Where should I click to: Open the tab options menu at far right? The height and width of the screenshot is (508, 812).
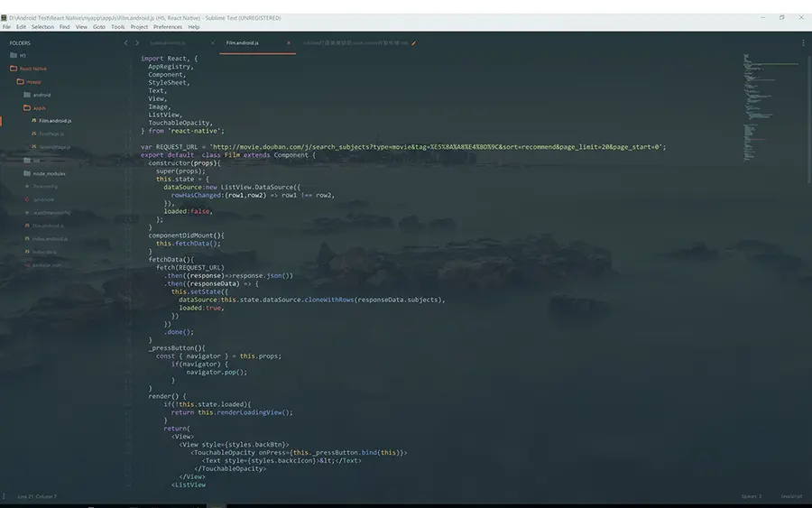tap(803, 43)
